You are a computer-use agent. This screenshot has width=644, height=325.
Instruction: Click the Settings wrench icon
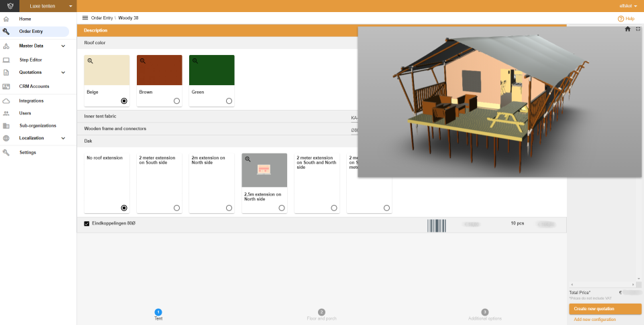point(6,152)
